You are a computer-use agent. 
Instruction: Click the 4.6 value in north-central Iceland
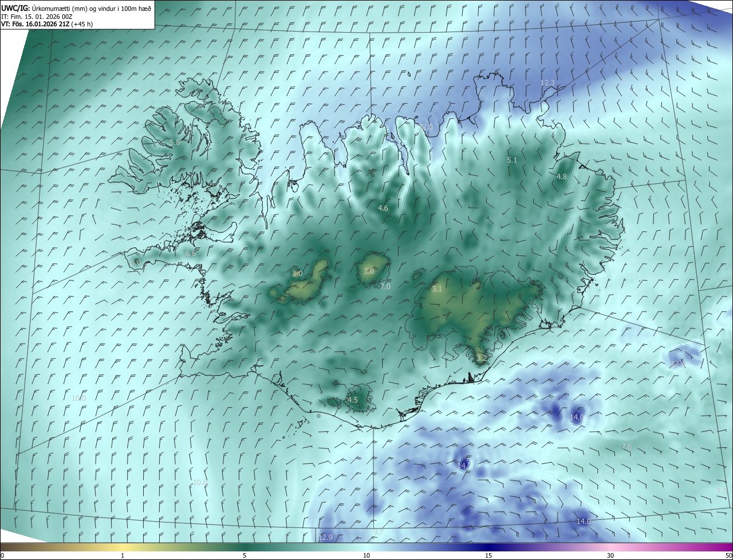coord(383,208)
